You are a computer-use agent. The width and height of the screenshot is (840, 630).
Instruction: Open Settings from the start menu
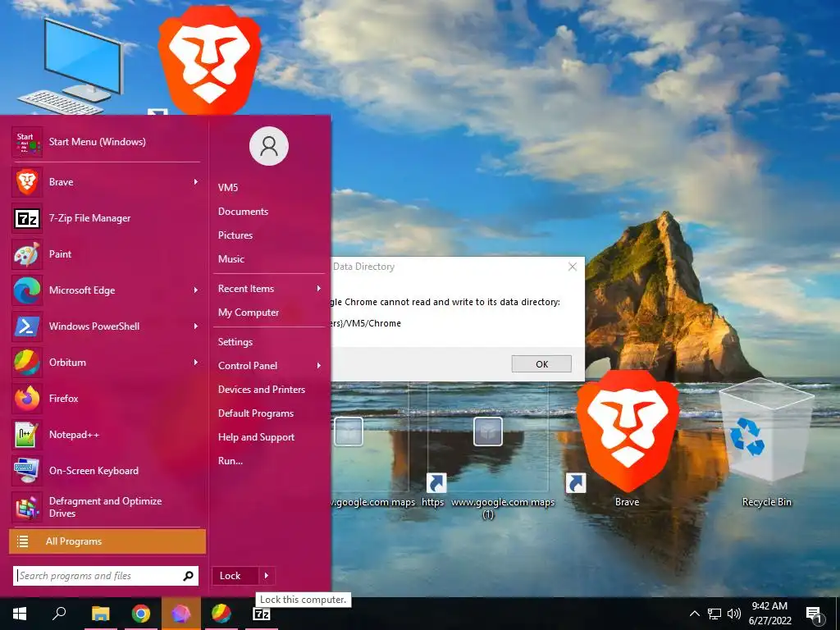click(235, 342)
